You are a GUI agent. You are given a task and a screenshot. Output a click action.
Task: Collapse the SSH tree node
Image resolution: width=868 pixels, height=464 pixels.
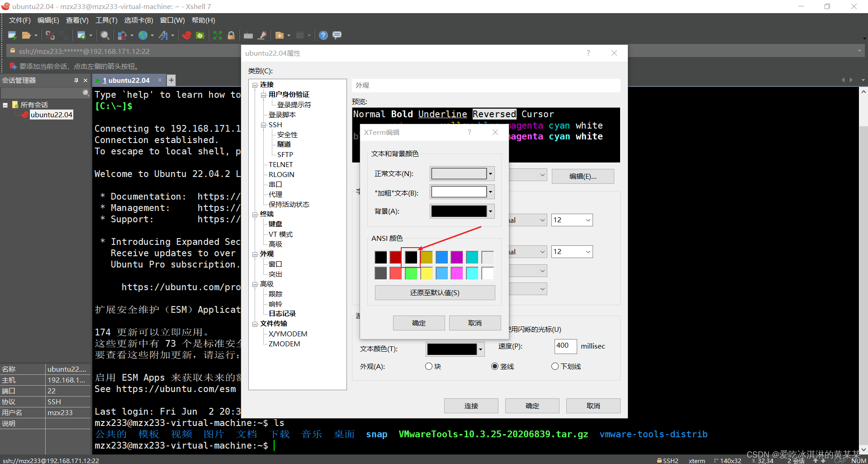coord(264,124)
